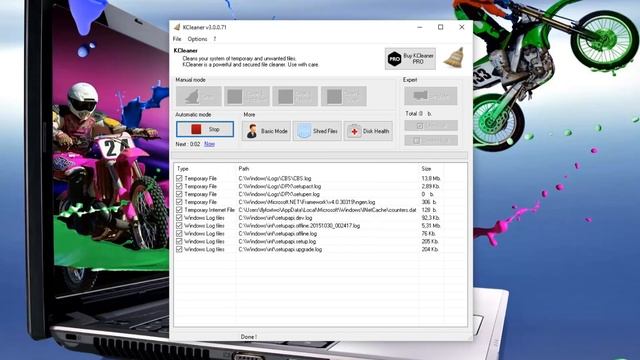Uncheck the setupapi.offline.20151030_002417.log checkbox
Viewport: 640px width, 360px height.
pos(179,226)
